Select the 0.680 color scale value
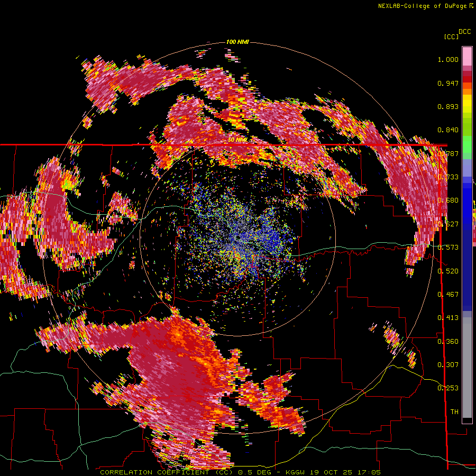Image resolution: width=476 pixels, height=476 pixels. pos(448,200)
